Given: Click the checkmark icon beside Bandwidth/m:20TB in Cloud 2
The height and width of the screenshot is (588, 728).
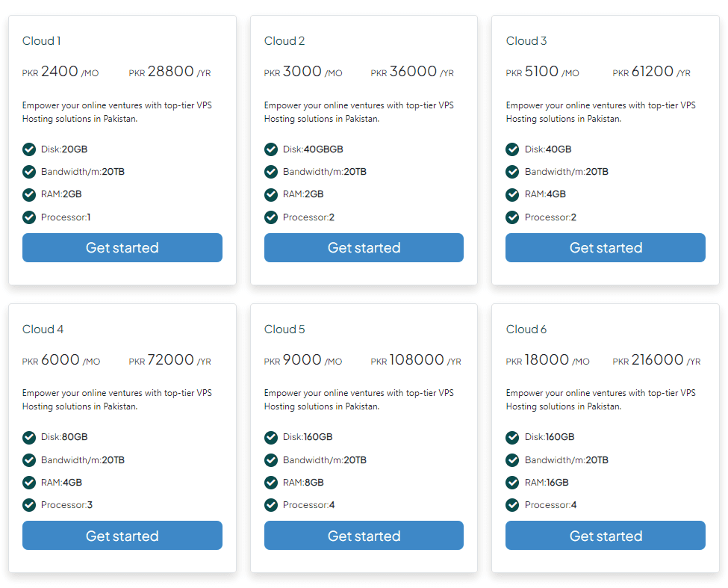Looking at the screenshot, I should (270, 172).
